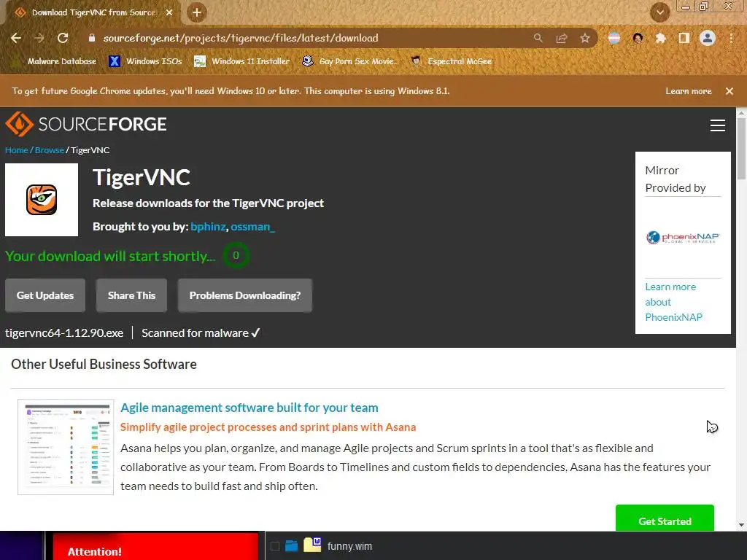
Task: Reload the page with the refresh icon
Action: (x=63, y=38)
